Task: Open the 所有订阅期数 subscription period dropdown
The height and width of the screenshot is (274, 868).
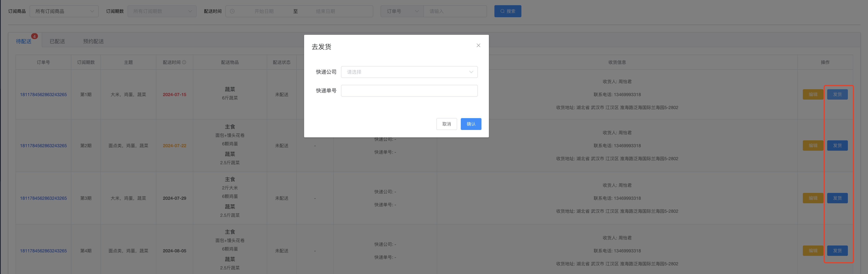Action: click(162, 11)
